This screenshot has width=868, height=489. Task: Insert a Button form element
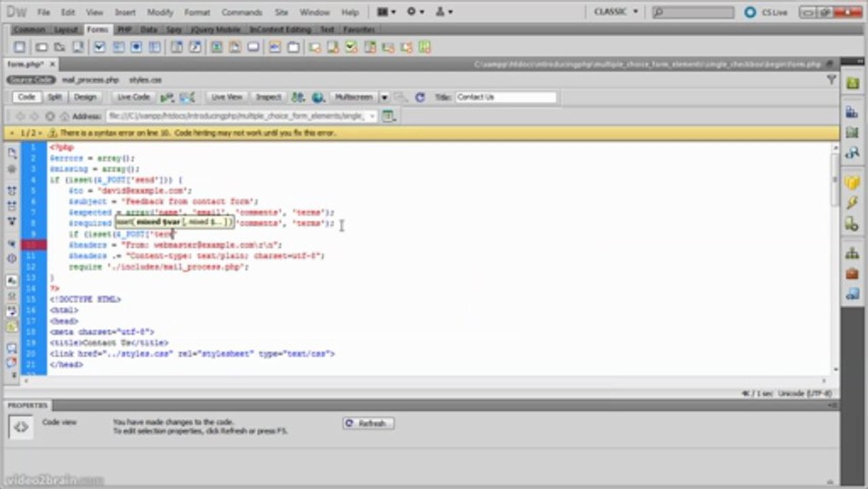pyautogui.click(x=253, y=48)
